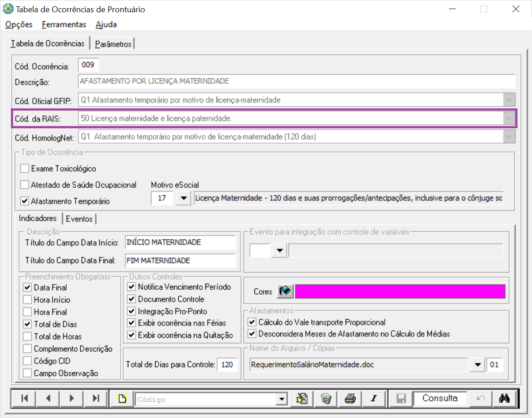This screenshot has width=532, height=418.
Task: Click the magenta color bar
Action: coord(400,292)
